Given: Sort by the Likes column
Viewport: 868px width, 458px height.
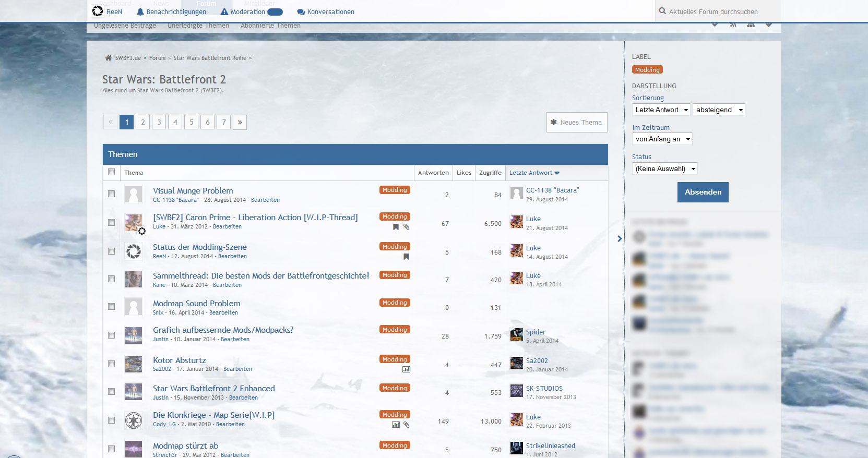Looking at the screenshot, I should click(x=464, y=173).
